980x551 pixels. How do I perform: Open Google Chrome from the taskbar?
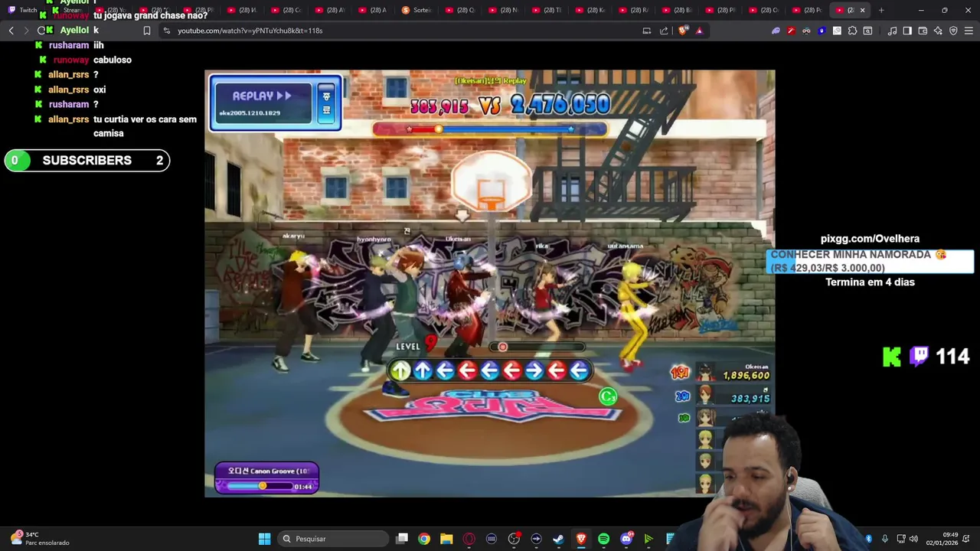424,539
